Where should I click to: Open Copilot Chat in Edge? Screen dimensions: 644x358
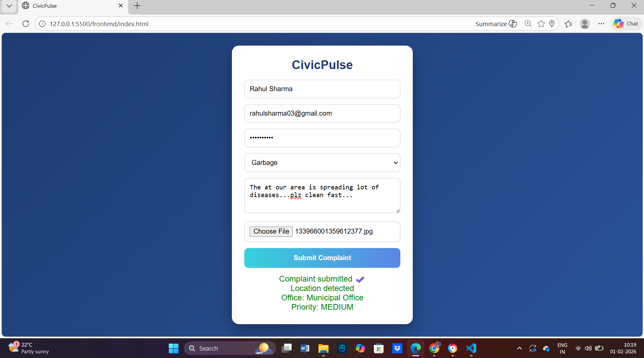[x=626, y=23]
